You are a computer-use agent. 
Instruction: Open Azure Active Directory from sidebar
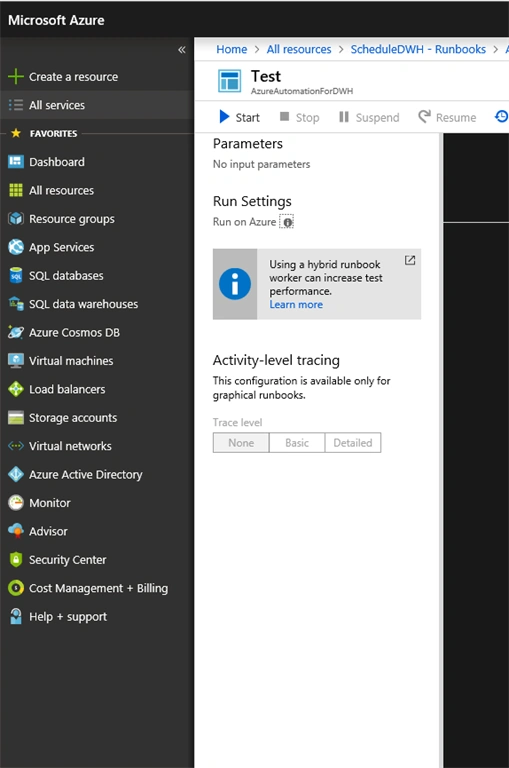coord(86,475)
